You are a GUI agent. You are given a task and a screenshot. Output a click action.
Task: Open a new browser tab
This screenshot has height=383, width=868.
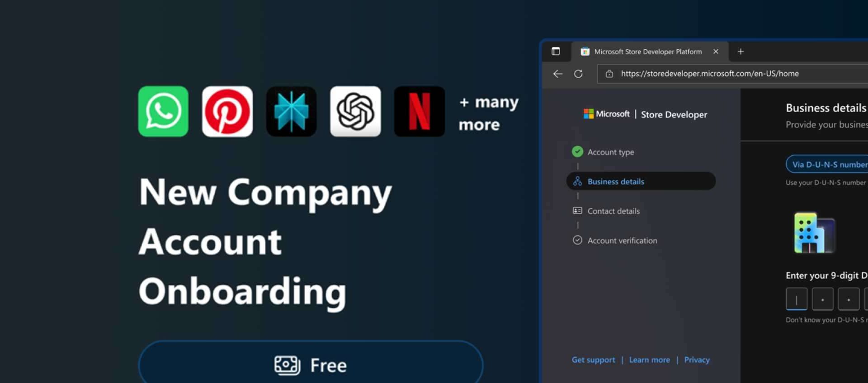[x=741, y=51]
